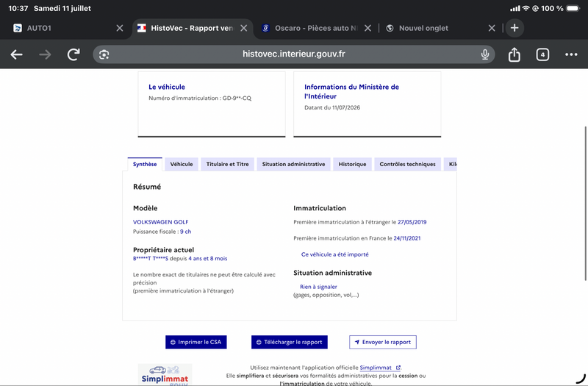Select the Titulaire et Titre tab
Image resolution: width=588 pixels, height=386 pixels.
227,164
